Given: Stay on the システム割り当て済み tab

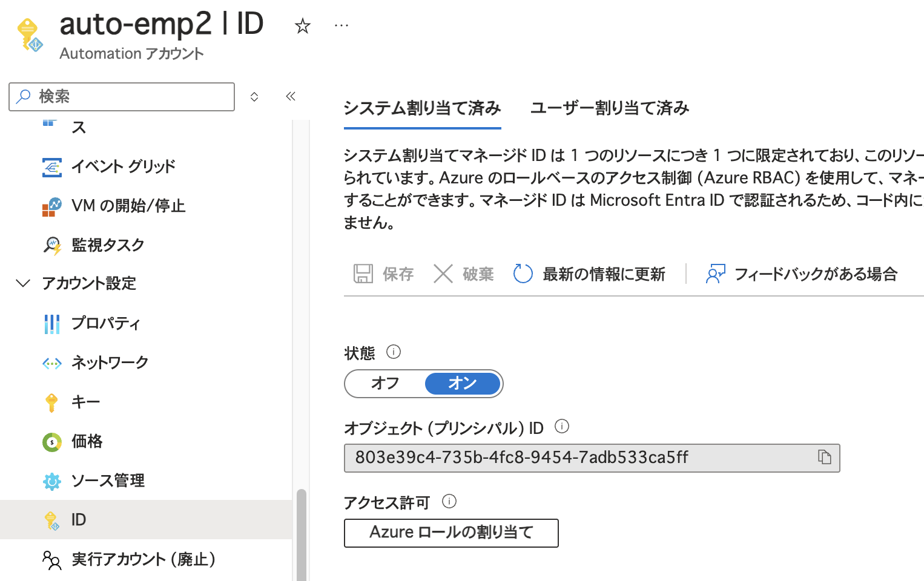Looking at the screenshot, I should point(422,108).
